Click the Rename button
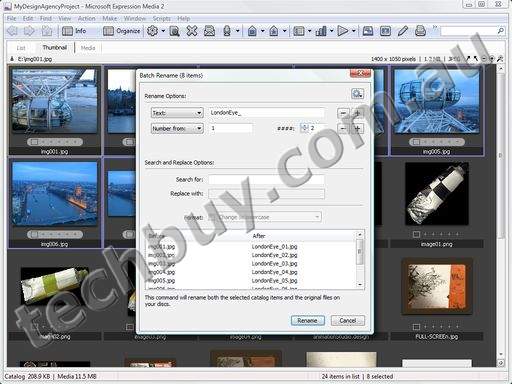Viewport: 512px width, 384px height. tap(307, 321)
